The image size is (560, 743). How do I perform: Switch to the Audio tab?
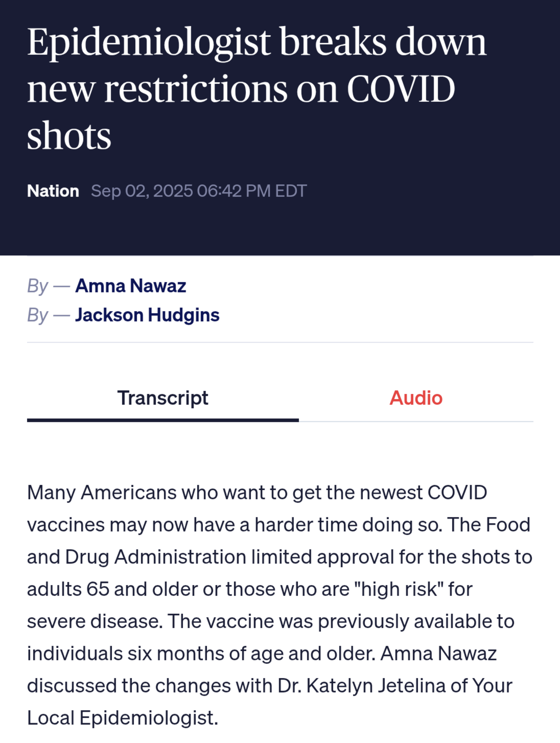coord(416,398)
